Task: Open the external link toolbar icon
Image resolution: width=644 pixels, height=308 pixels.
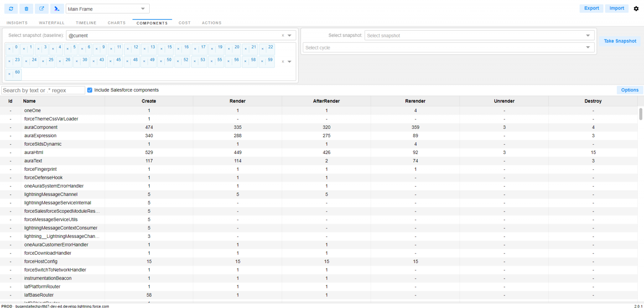Action: 42,8
